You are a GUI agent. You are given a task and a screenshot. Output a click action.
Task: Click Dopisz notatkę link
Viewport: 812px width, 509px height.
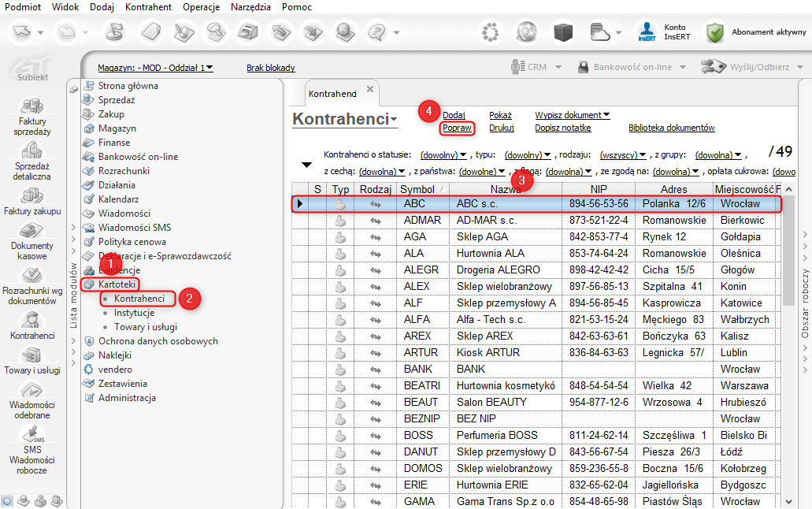tap(563, 128)
